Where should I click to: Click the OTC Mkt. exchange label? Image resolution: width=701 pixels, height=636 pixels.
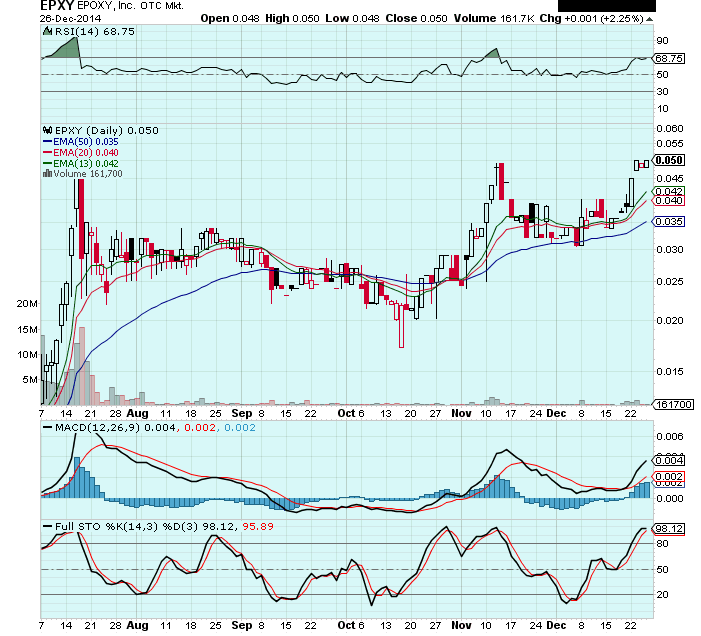(x=162, y=6)
